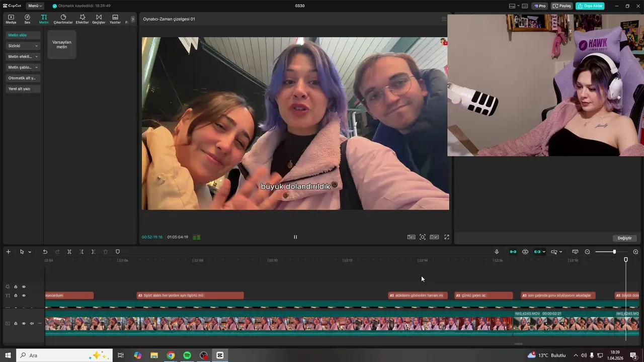This screenshot has height=362, width=644.
Task: Click the Pro badge button
Action: [x=540, y=6]
